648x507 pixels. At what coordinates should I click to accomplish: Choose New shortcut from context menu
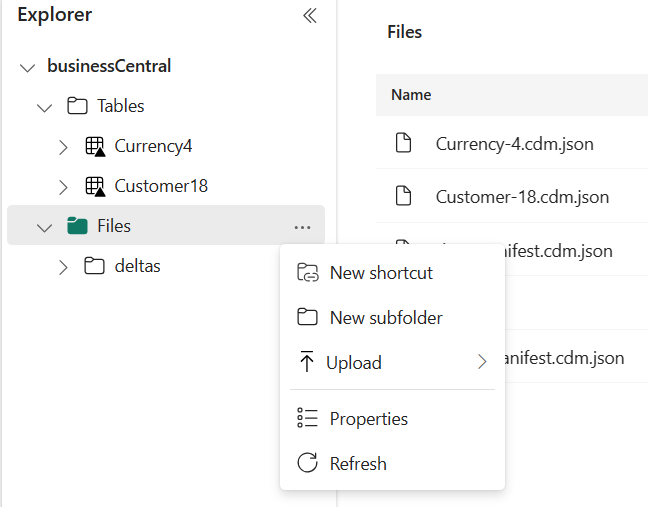(392, 273)
